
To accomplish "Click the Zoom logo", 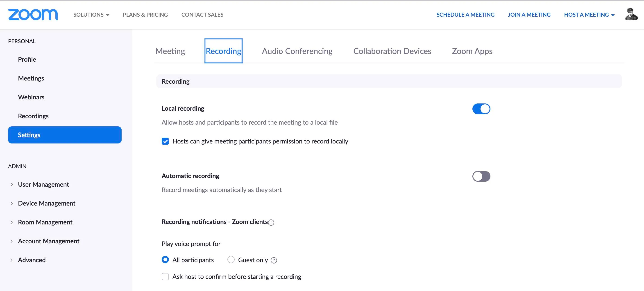I will (x=33, y=15).
